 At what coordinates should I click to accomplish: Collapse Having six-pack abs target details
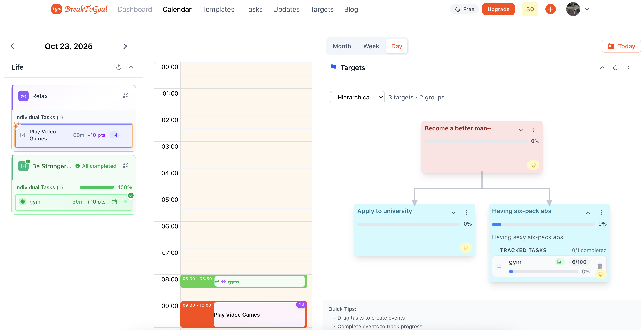[x=588, y=213]
